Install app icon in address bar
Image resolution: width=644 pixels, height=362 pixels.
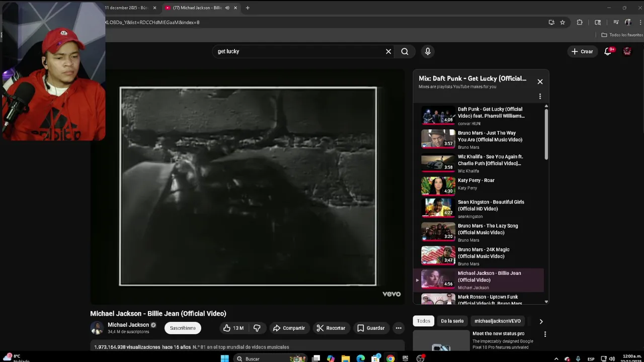tap(551, 22)
